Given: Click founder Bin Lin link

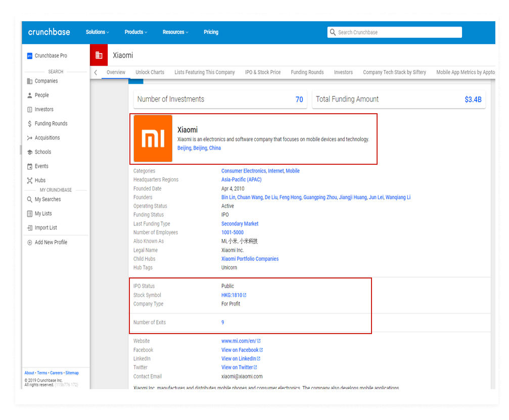Looking at the screenshot, I should point(228,197).
